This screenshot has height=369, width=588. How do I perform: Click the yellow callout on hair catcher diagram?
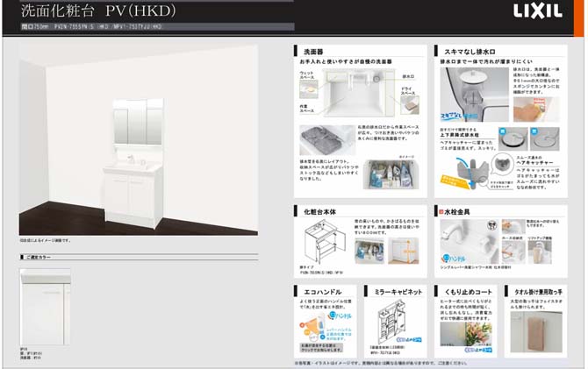[454, 181]
